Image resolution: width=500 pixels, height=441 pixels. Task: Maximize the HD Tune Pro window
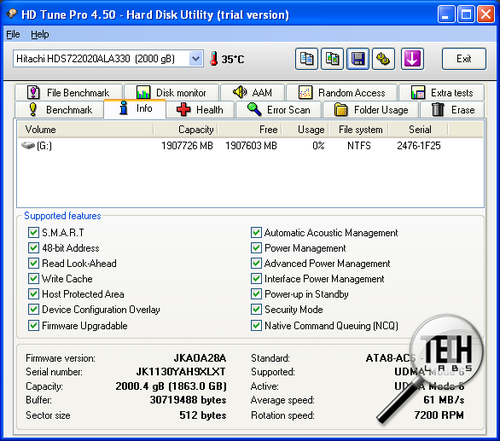(466, 14)
